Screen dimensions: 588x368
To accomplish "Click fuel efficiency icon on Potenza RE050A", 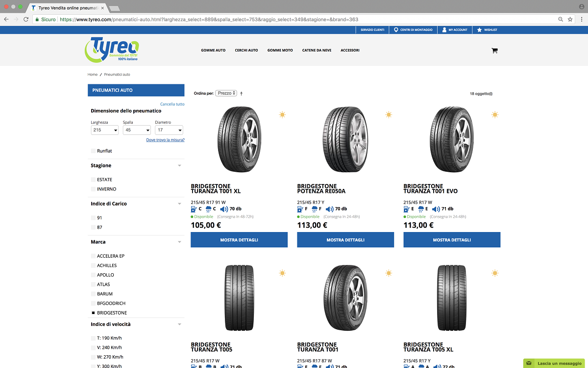I will pos(300,209).
